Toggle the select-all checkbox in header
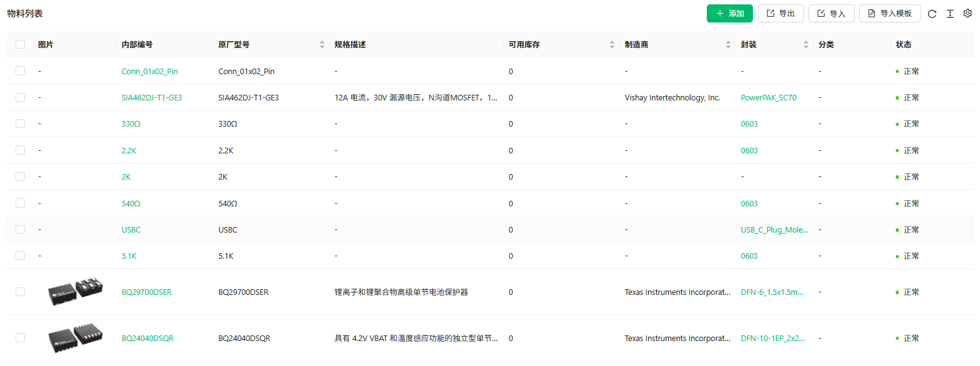The height and width of the screenshot is (366, 980). [21, 44]
